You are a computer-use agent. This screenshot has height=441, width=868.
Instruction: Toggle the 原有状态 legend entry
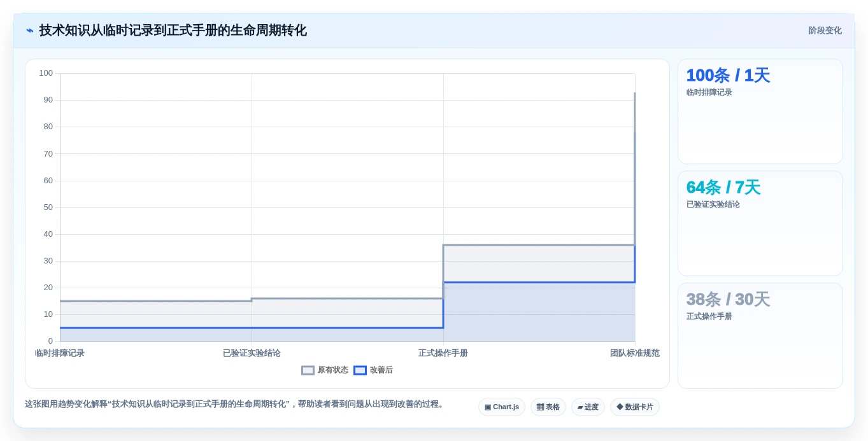pyautogui.click(x=325, y=370)
